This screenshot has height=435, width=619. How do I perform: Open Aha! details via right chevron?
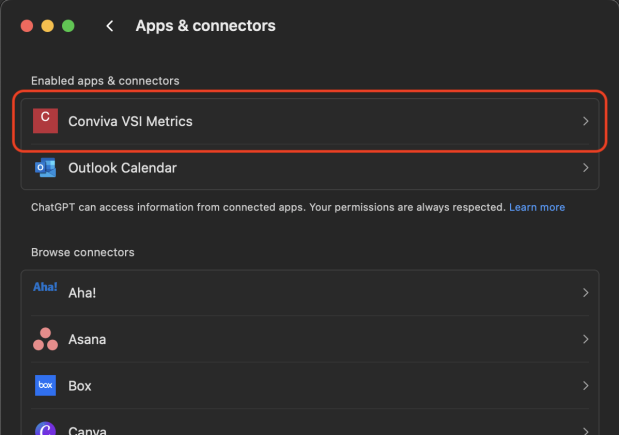click(585, 293)
